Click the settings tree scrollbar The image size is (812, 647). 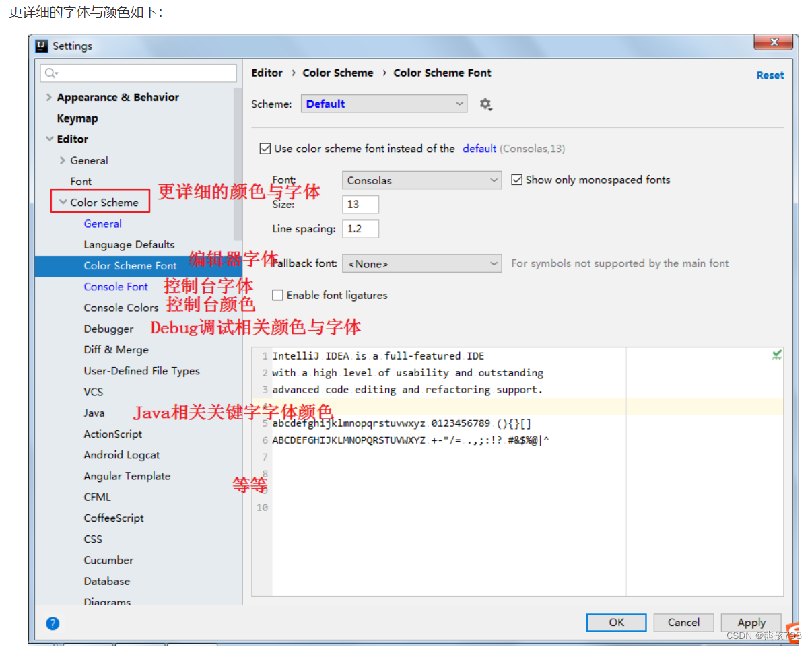[x=237, y=164]
